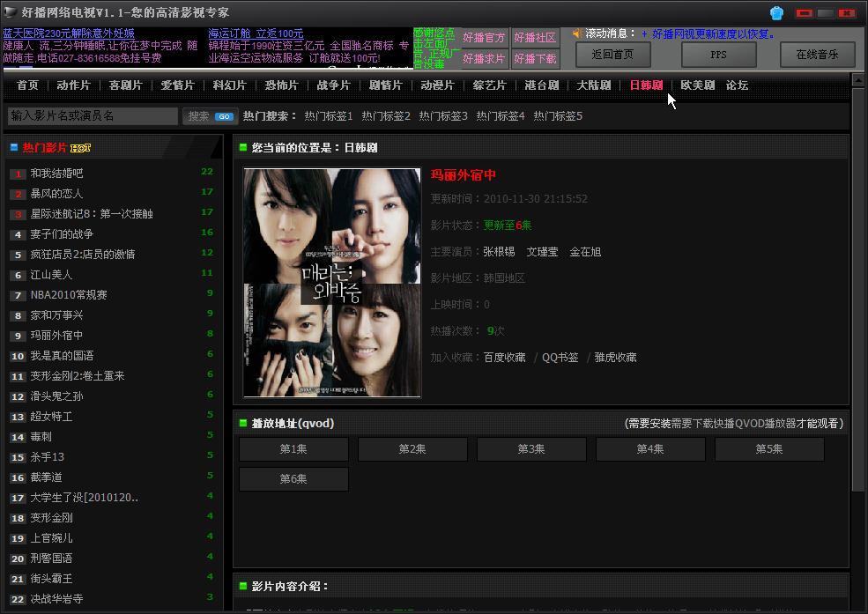Add to QQ书签
The width and height of the screenshot is (868, 614).
[x=560, y=358]
